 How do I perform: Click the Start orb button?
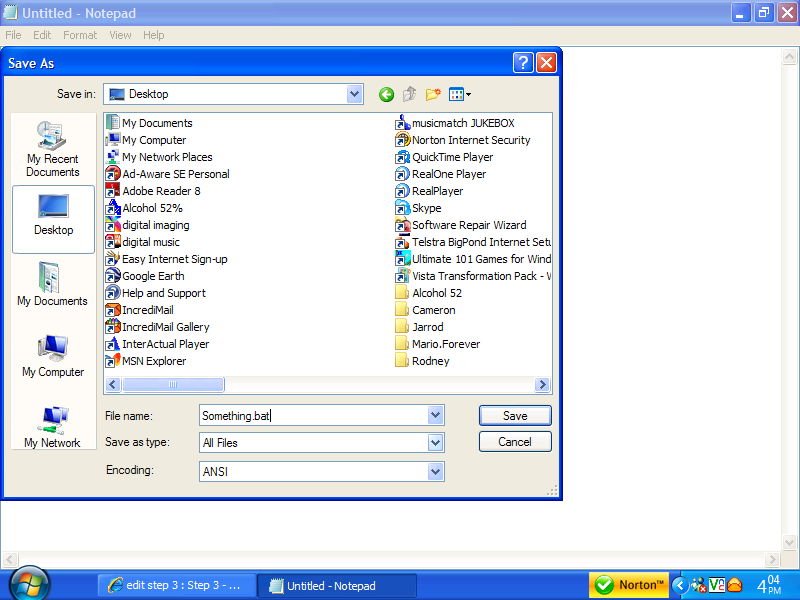click(29, 584)
